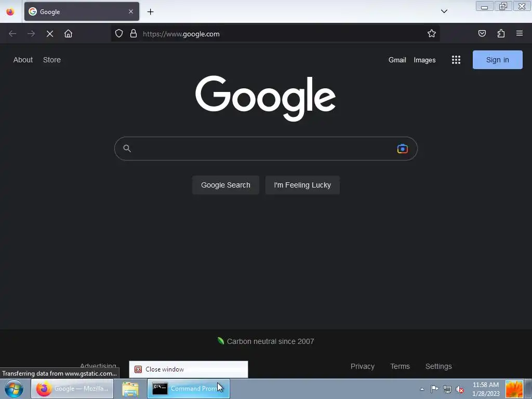The height and width of the screenshot is (399, 532).
Task: Open the Firefox home page icon
Action: pos(68,34)
